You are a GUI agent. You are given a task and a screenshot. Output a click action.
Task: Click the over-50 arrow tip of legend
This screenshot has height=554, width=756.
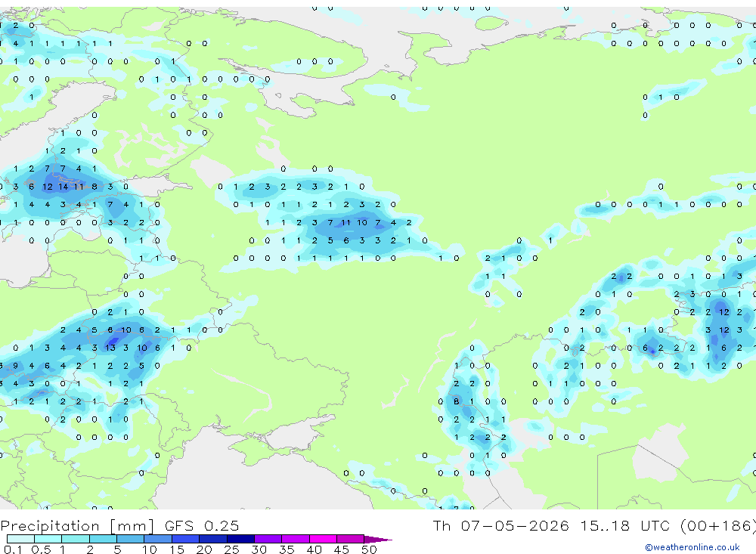click(x=378, y=539)
